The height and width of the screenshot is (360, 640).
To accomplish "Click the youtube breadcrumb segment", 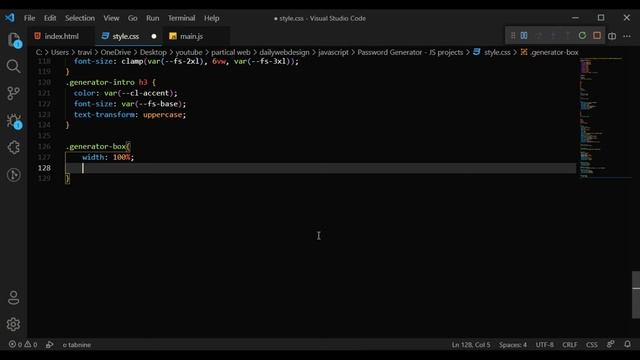I will (x=189, y=52).
